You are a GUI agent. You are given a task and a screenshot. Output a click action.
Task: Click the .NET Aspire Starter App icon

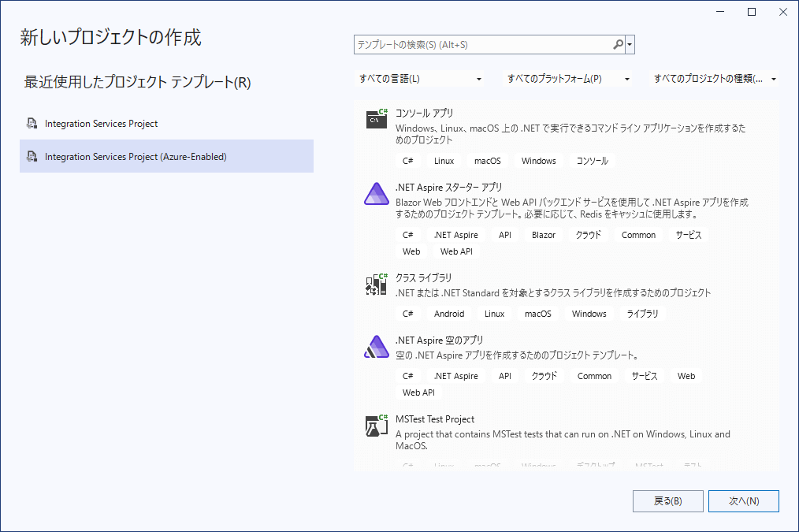point(376,194)
